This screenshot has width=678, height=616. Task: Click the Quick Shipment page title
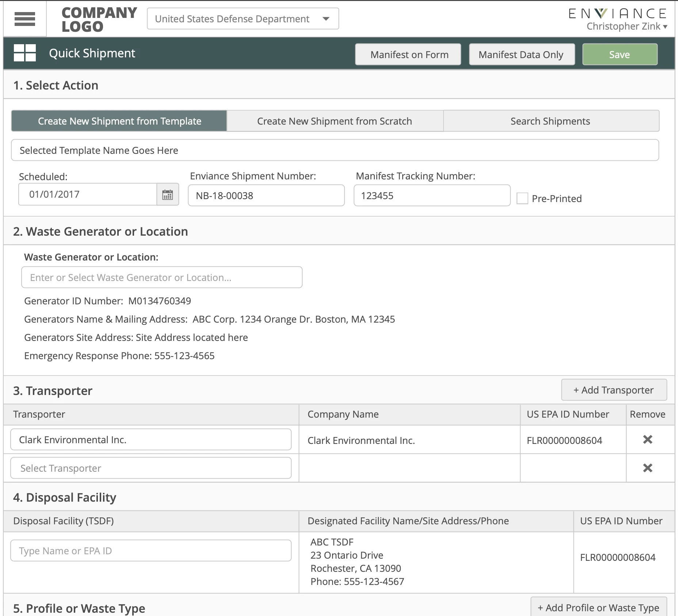(x=92, y=53)
